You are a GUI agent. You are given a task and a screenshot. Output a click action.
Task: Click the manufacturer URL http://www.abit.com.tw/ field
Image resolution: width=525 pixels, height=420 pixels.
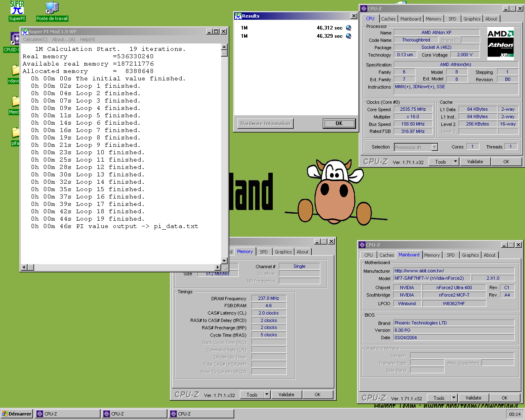click(x=454, y=271)
